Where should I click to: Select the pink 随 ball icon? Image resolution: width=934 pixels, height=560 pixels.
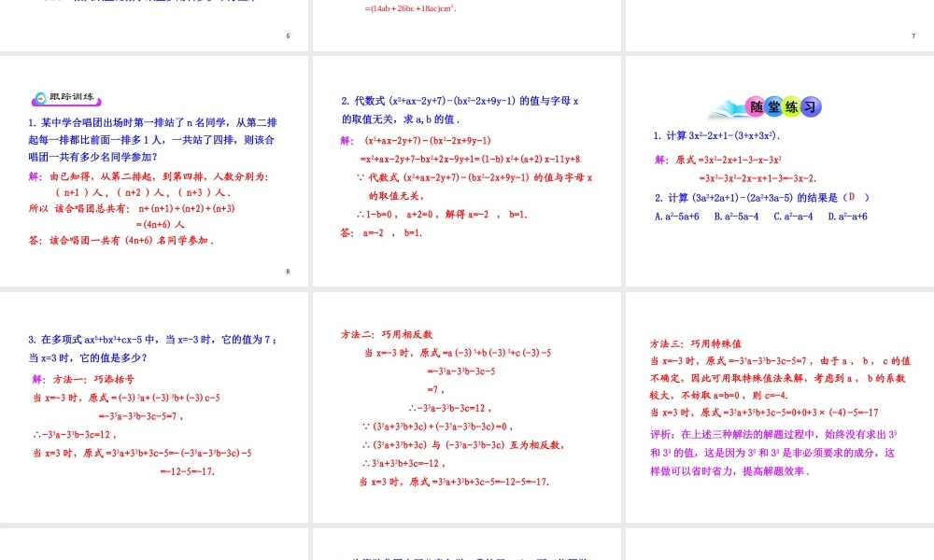point(757,105)
